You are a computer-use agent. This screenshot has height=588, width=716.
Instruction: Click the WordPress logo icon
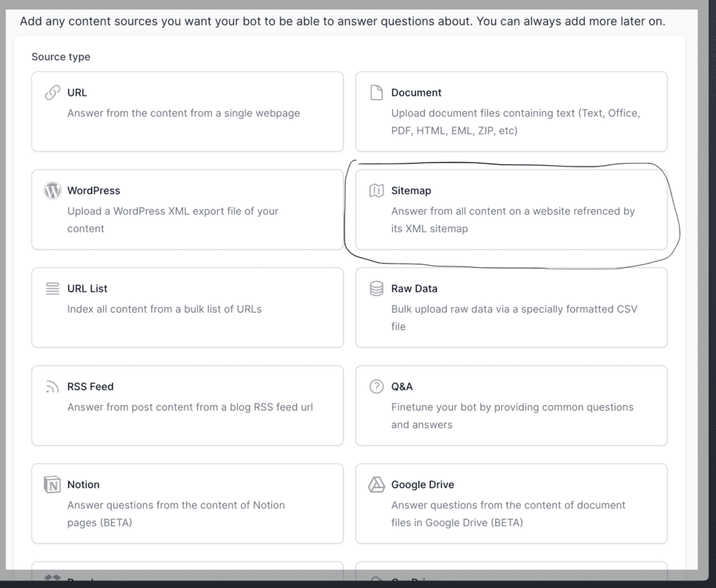pyautogui.click(x=52, y=191)
